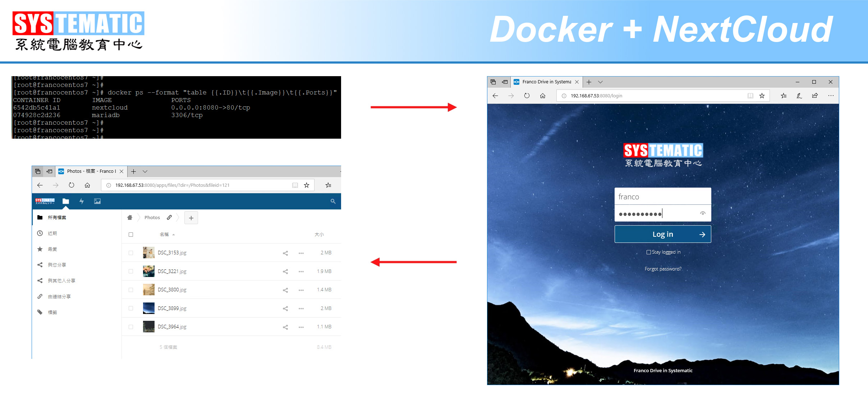
Task: Go to the files home folder icon
Action: click(x=130, y=217)
